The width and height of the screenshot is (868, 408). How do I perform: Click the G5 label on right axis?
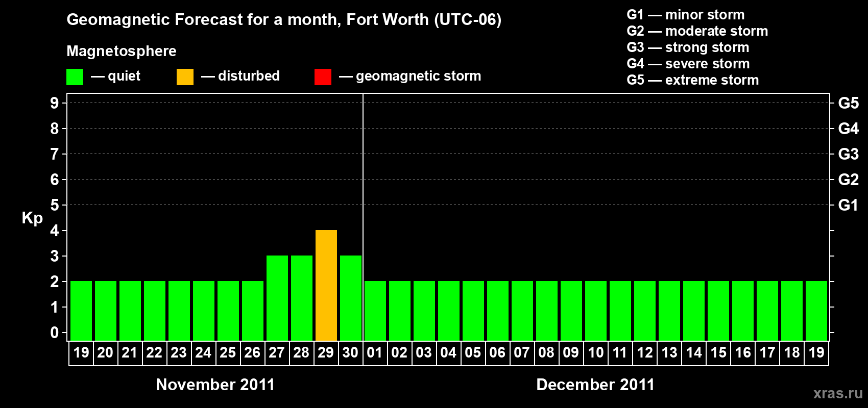click(849, 103)
